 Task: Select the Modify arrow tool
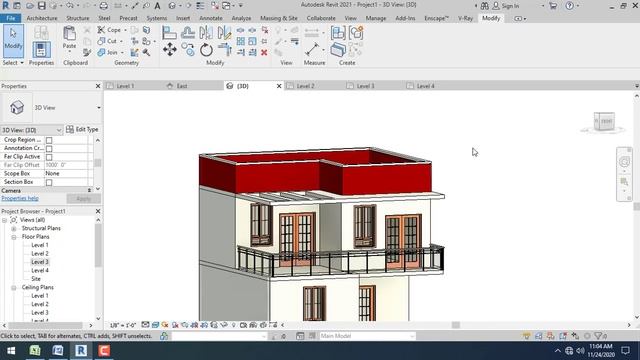click(x=13, y=41)
